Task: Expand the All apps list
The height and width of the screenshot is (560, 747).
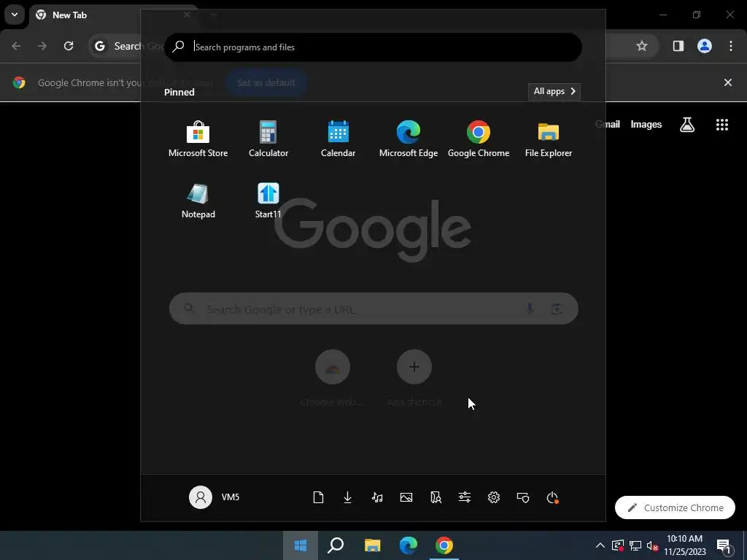Action: (554, 91)
